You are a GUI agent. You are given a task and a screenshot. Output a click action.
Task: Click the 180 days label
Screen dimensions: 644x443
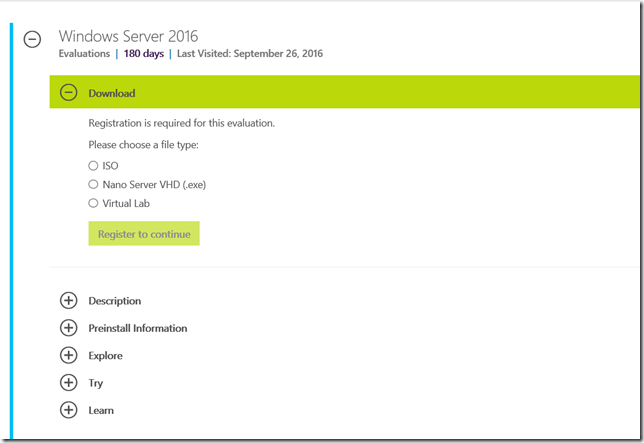[x=143, y=54]
